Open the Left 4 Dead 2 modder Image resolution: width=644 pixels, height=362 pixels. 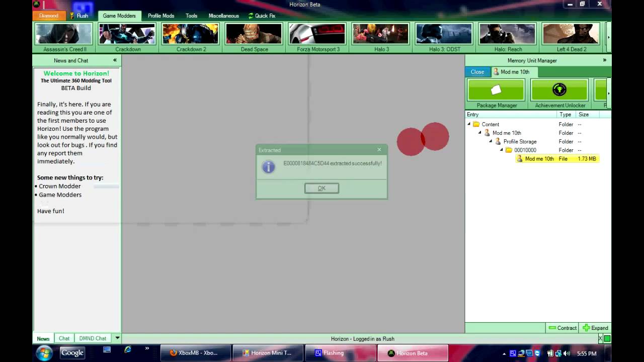click(571, 38)
